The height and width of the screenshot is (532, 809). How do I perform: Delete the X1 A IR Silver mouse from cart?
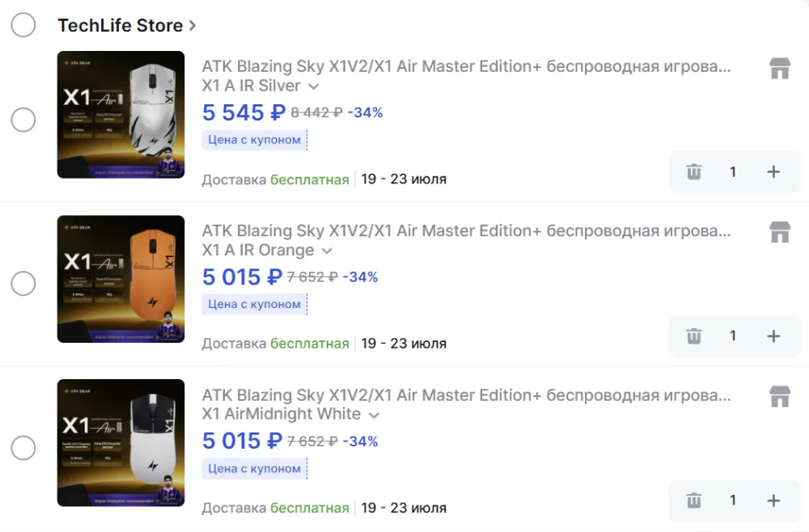click(694, 171)
